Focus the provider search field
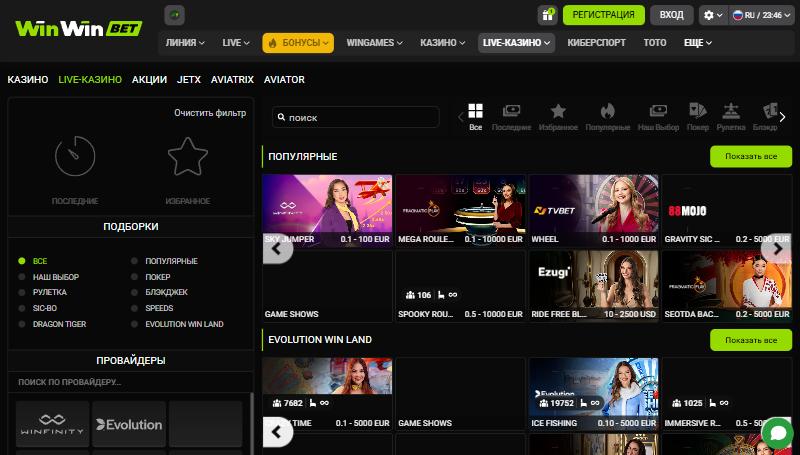 [x=131, y=382]
